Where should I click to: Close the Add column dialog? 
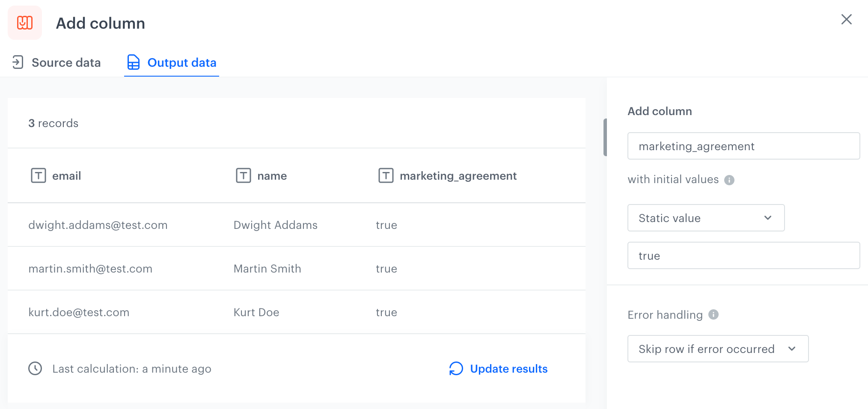click(846, 19)
